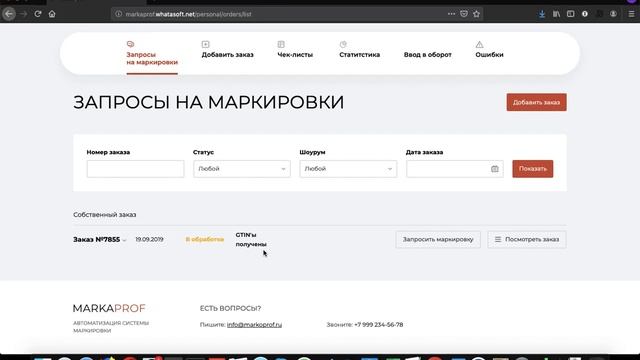Viewport: 640px width, 360px height.
Task: Click order date 19.09.2019
Action: [x=149, y=240]
